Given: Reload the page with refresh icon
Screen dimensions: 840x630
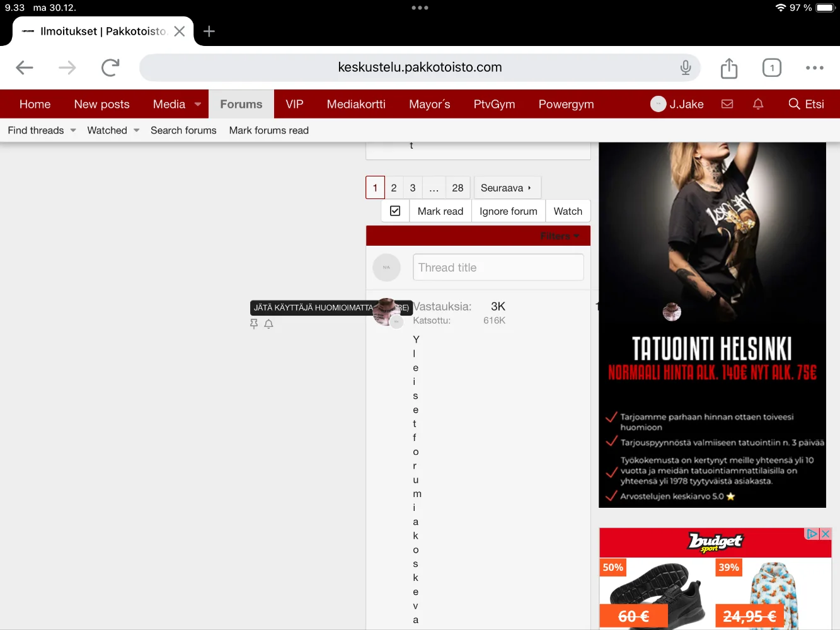Looking at the screenshot, I should pyautogui.click(x=110, y=67).
